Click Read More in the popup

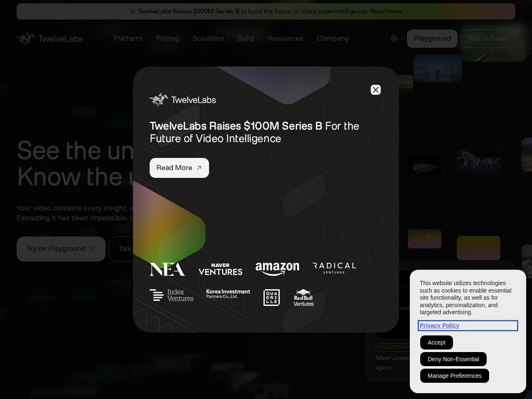coord(179,168)
